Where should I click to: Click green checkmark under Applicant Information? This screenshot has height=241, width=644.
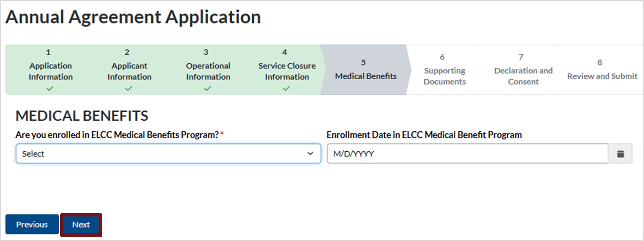pyautogui.click(x=129, y=89)
